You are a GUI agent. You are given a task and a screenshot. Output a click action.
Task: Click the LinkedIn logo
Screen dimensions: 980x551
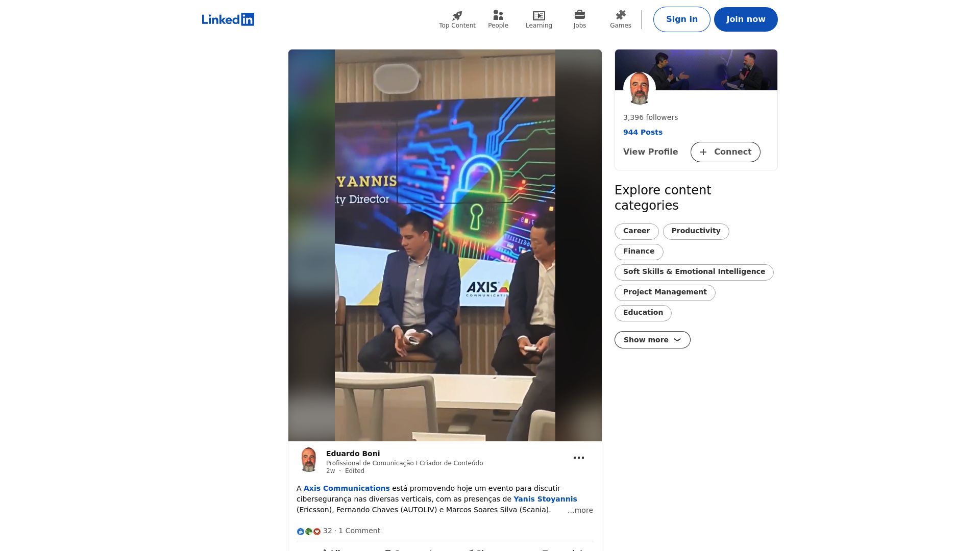pos(228,19)
